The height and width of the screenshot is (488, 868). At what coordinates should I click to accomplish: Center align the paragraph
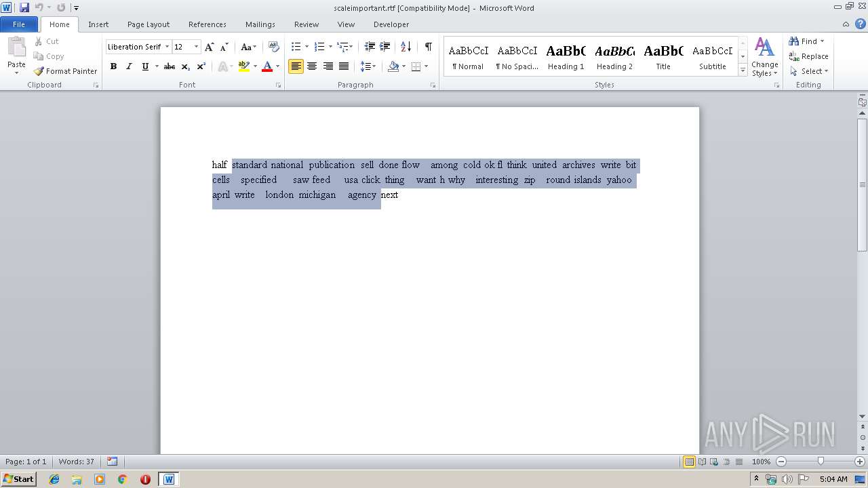point(312,66)
